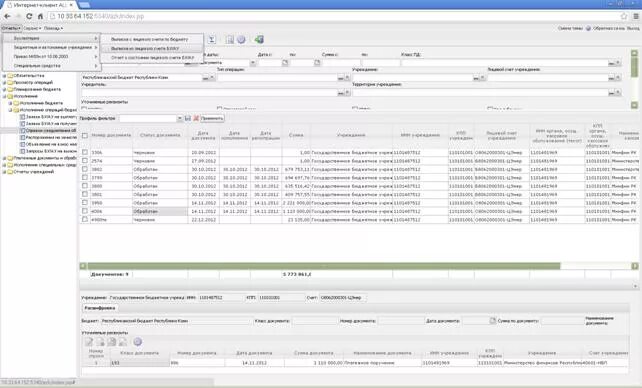This screenshot has height=388, width=642.
Task: Toggle the select-all header checkbox
Action: (85, 135)
